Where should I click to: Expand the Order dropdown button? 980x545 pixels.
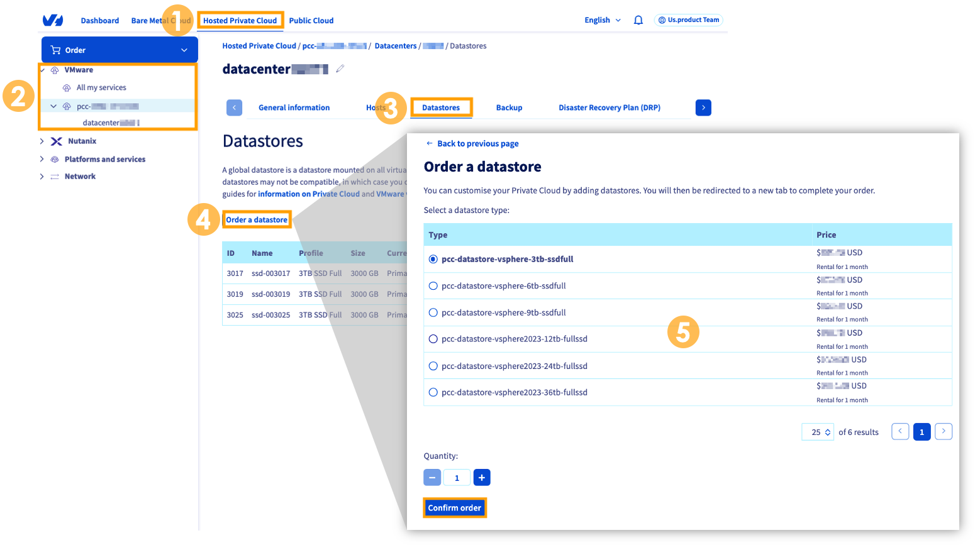point(120,50)
